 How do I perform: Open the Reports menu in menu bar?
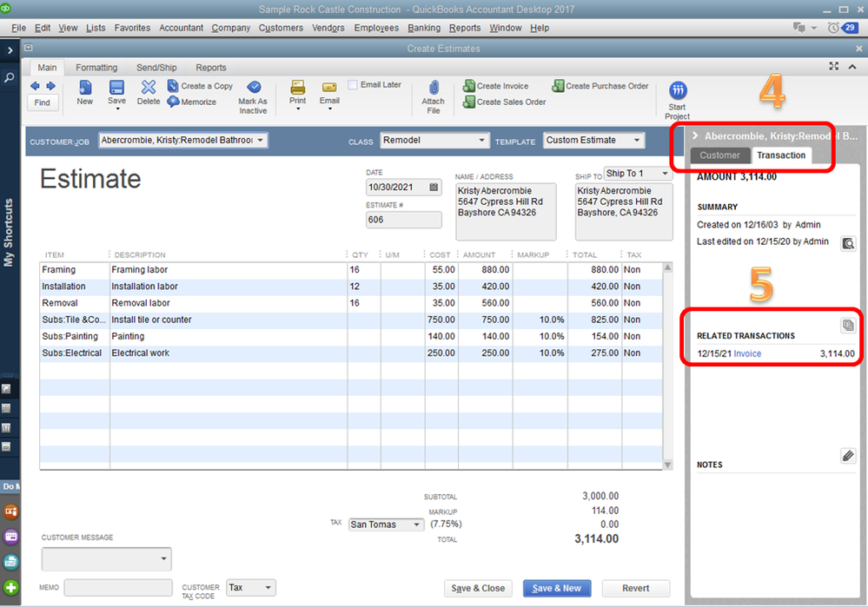[x=465, y=28]
